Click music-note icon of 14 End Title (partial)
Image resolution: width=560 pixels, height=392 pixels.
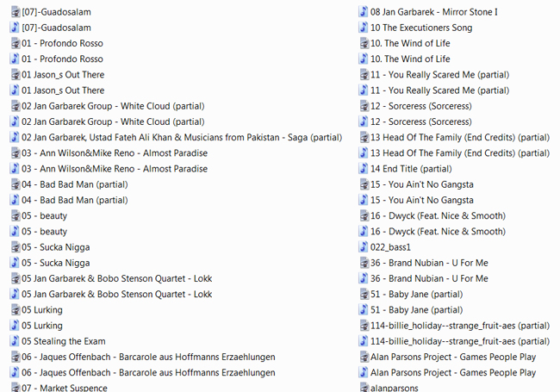[x=364, y=169]
